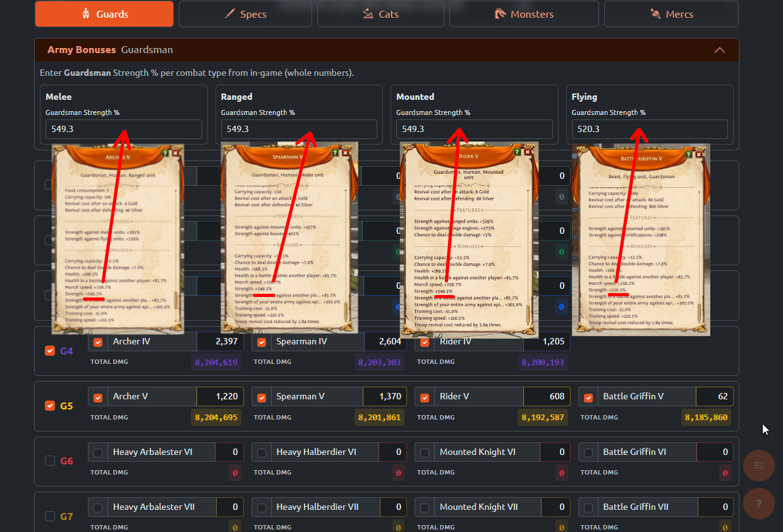
Task: Open the Cats tab
Action: (x=381, y=14)
